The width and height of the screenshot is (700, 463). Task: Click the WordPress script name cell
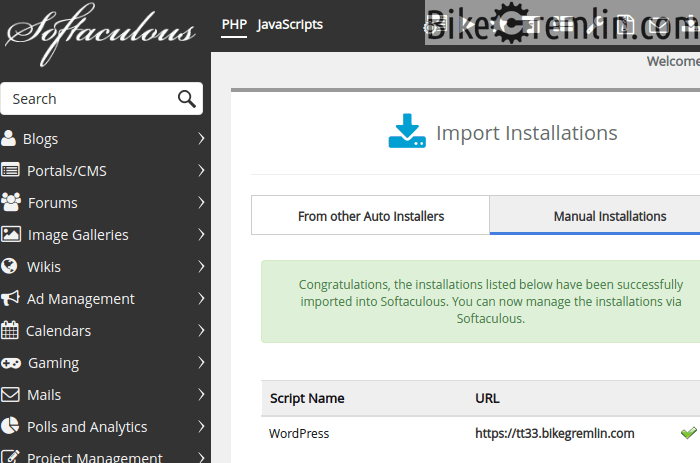tap(299, 433)
